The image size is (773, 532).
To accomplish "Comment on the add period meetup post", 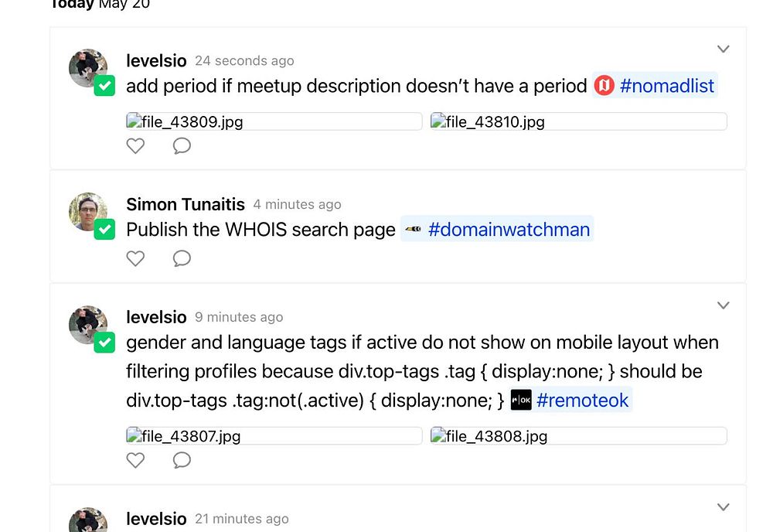I will pos(182,146).
